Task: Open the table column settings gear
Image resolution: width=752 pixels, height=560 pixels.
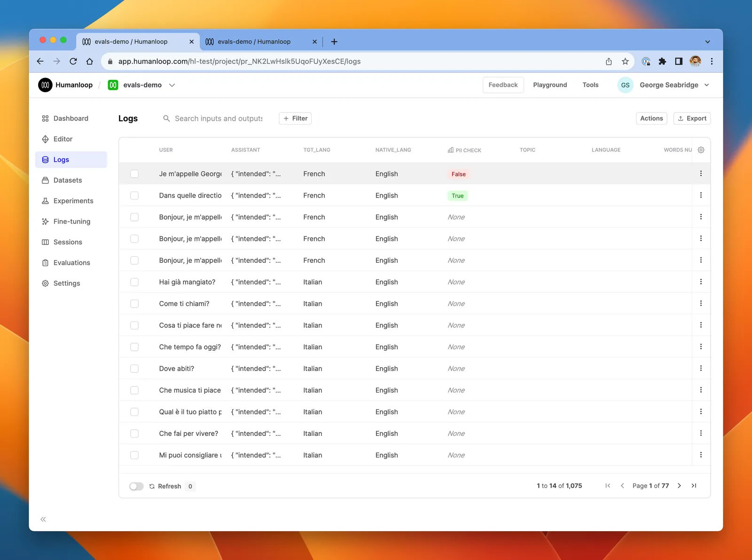Action: (701, 150)
